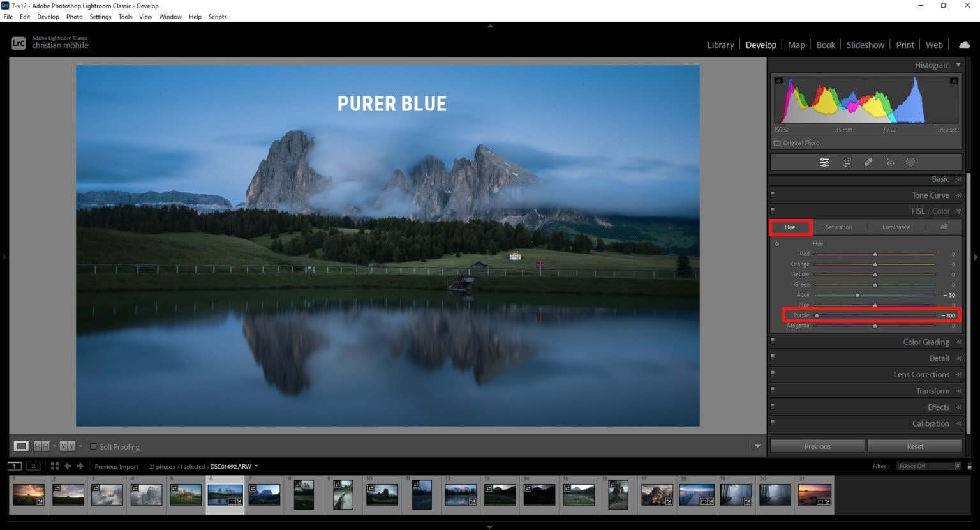Image resolution: width=980 pixels, height=530 pixels.
Task: Open the Grid view icon
Action: tap(55, 466)
